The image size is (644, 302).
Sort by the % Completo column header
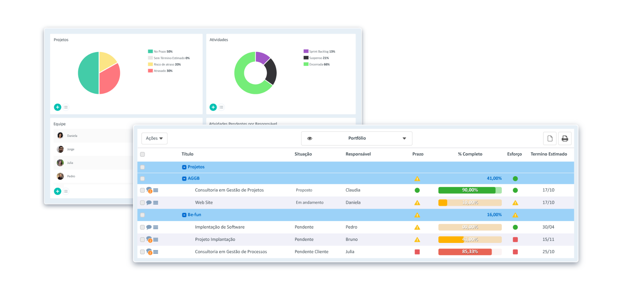click(x=470, y=154)
